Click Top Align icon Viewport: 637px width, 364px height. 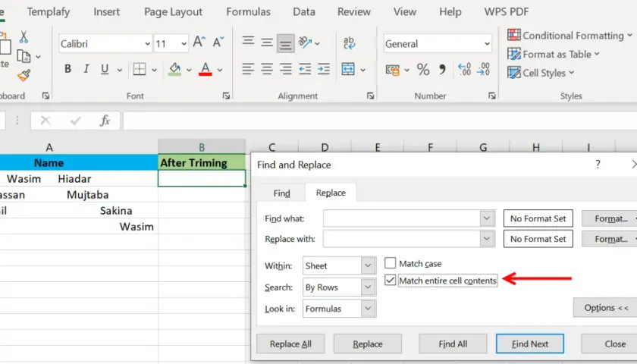click(x=248, y=42)
